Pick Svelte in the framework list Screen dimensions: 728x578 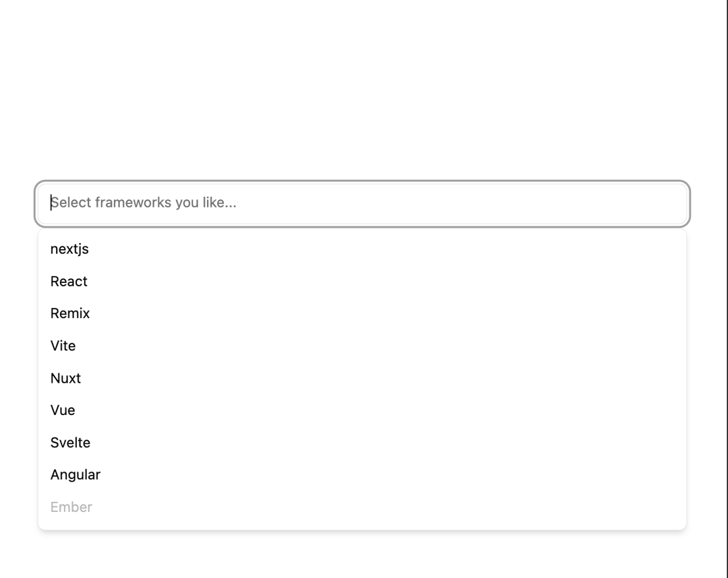[362, 443]
